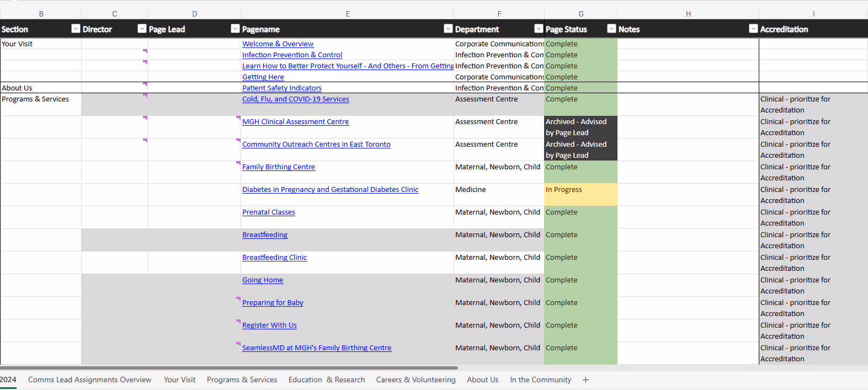Switch to In the Community sheet tab
This screenshot has height=390, width=868.
(540, 380)
